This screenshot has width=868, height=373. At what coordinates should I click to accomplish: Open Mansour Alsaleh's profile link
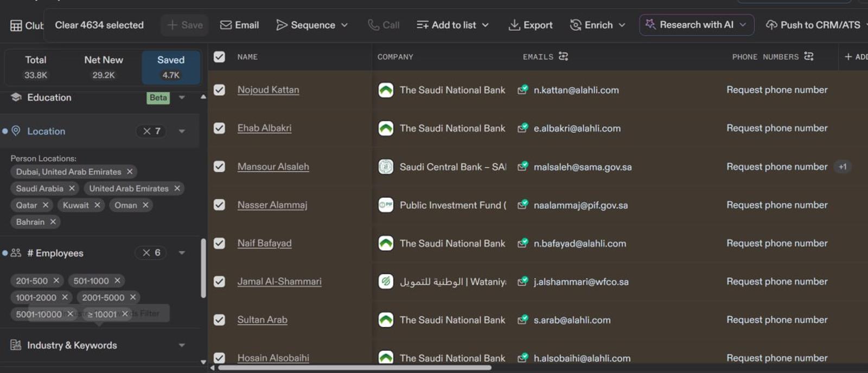(273, 167)
